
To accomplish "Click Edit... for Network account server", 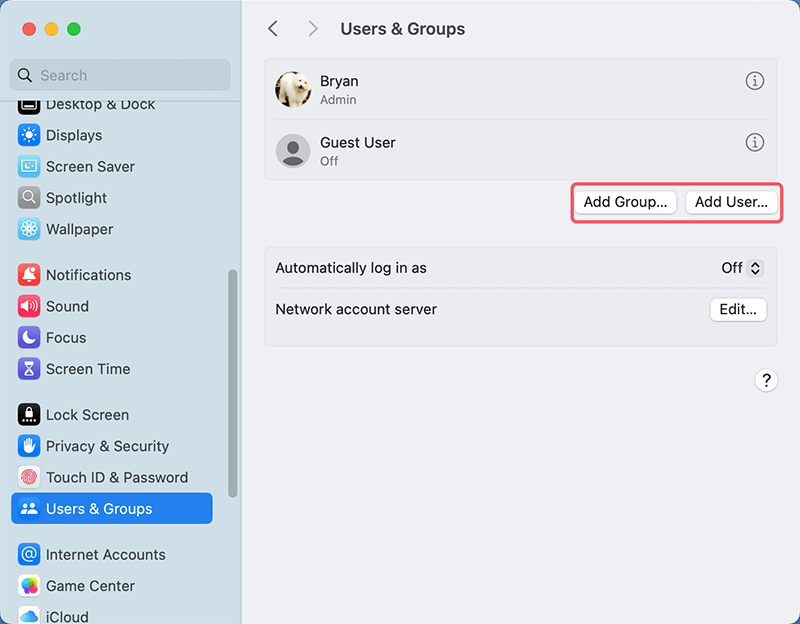I will coord(738,310).
